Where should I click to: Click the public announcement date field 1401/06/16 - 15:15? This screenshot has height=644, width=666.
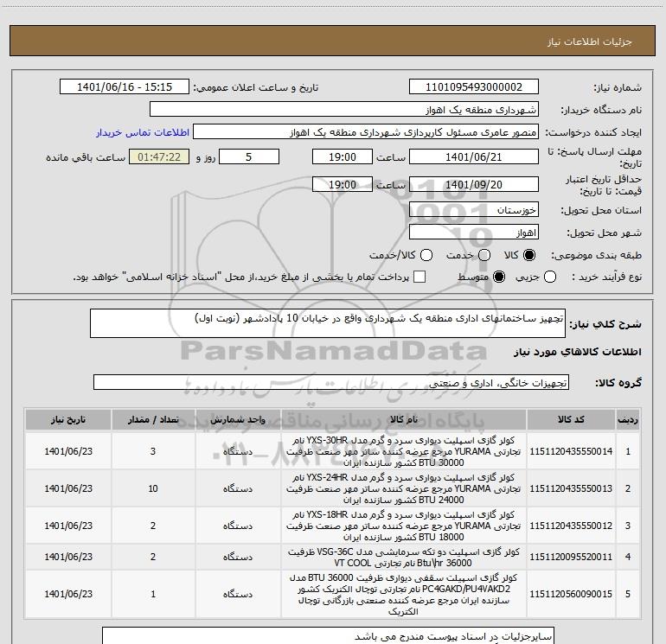pos(125,87)
